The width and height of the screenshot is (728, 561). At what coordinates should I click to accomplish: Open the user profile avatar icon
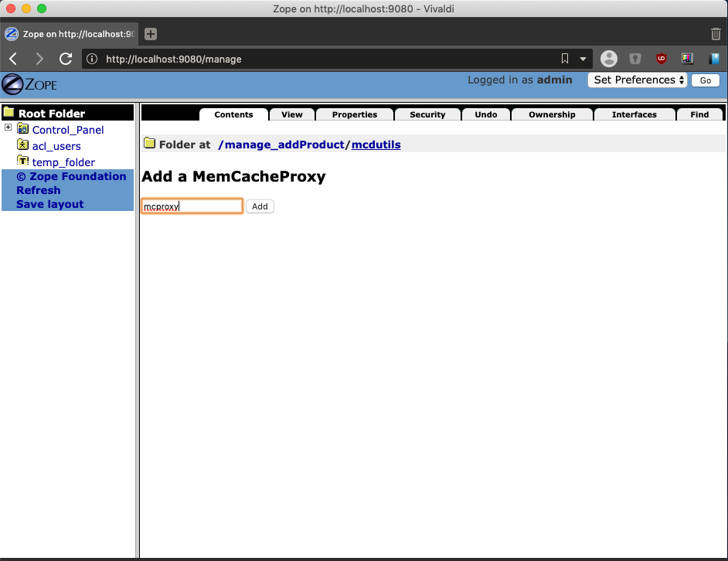pyautogui.click(x=609, y=59)
